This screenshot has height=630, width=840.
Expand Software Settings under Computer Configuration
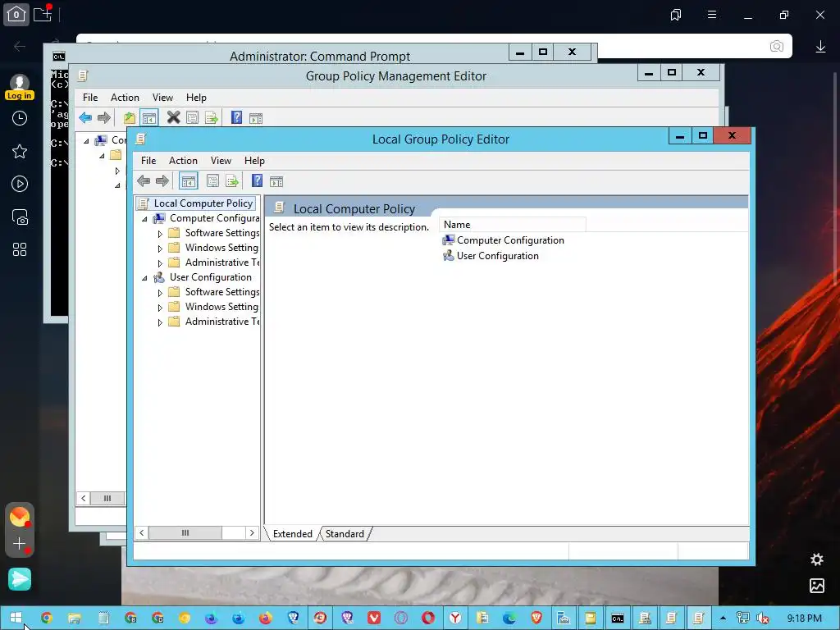point(160,234)
